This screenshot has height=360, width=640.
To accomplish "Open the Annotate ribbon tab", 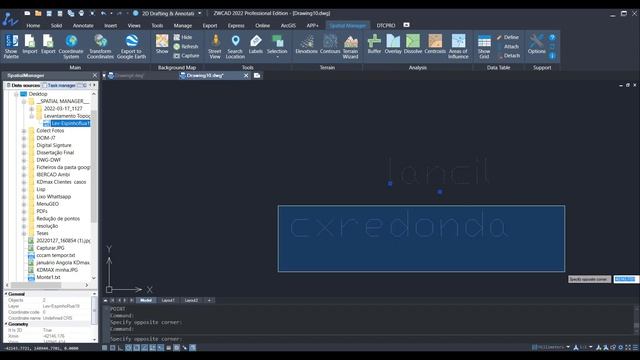I will (83, 25).
